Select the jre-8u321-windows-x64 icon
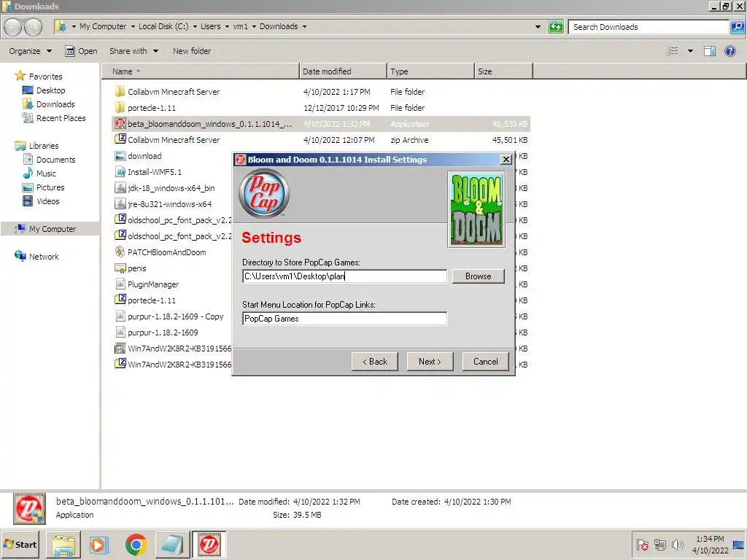The width and height of the screenshot is (747, 560). [120, 204]
